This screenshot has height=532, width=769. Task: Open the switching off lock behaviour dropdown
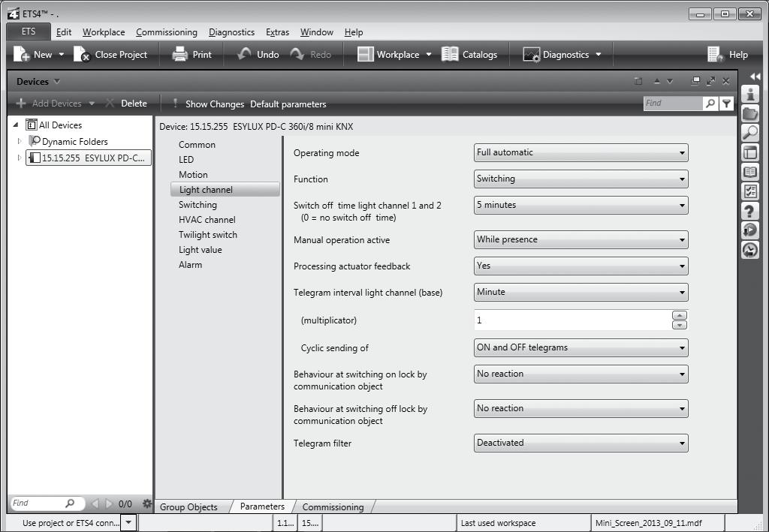click(x=581, y=408)
